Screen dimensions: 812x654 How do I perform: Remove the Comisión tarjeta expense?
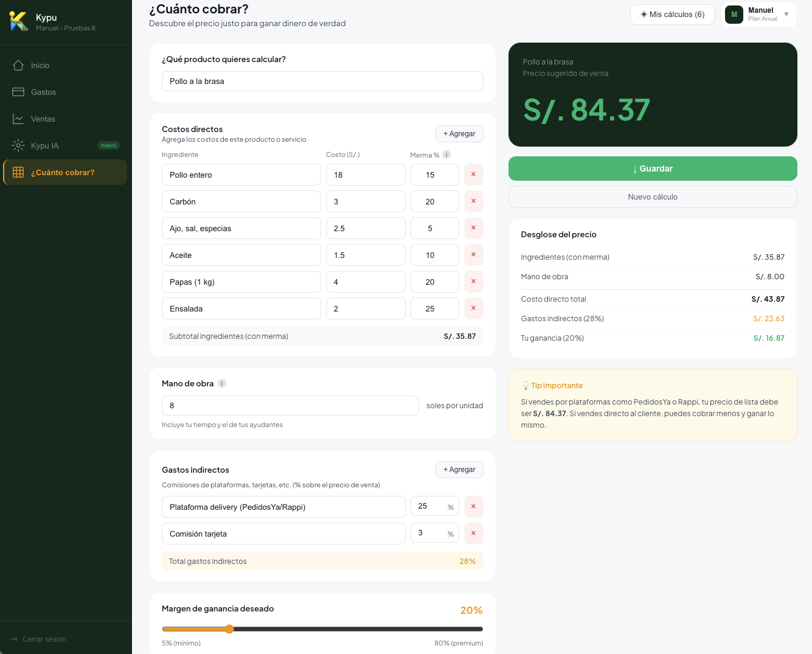[x=473, y=534]
